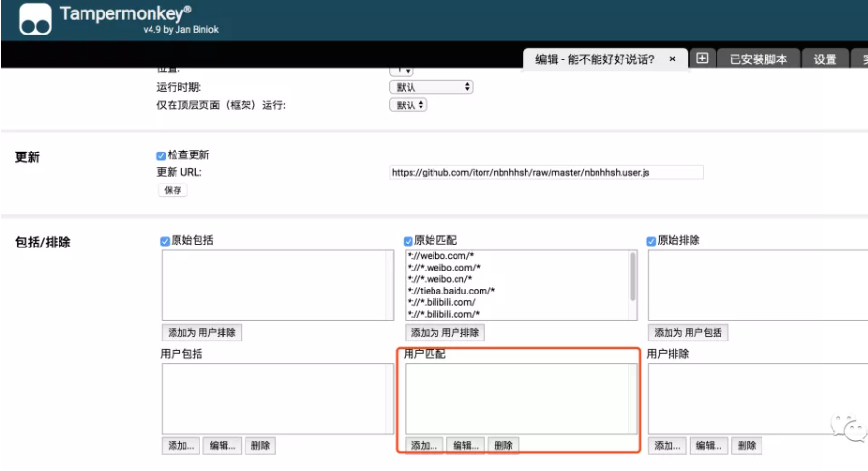Close the 编辑 - 能不能好好说话? tab
Viewport: 868px width, 471px height.
[672, 59]
